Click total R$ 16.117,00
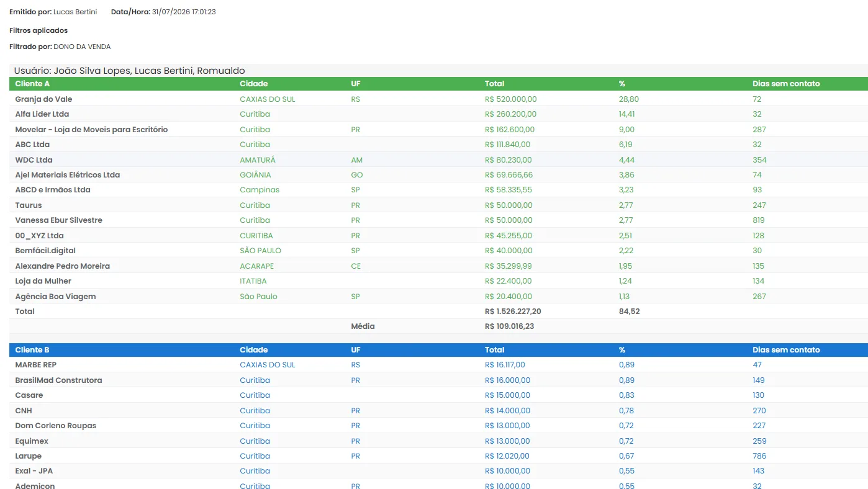 505,365
